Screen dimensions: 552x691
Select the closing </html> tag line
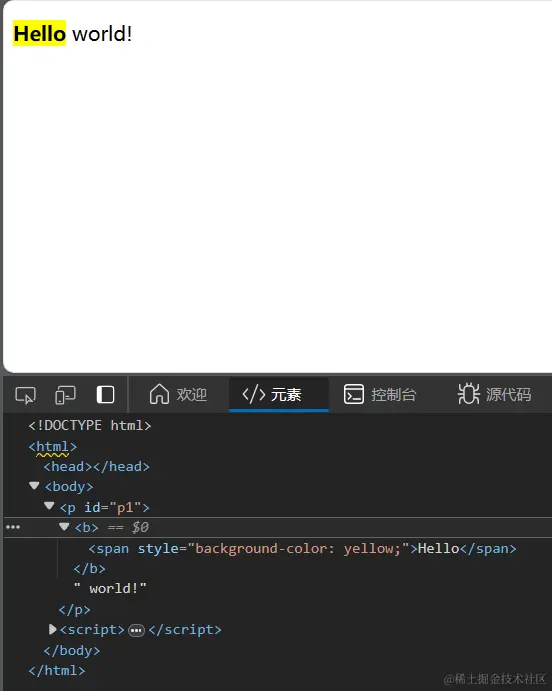click(57, 671)
